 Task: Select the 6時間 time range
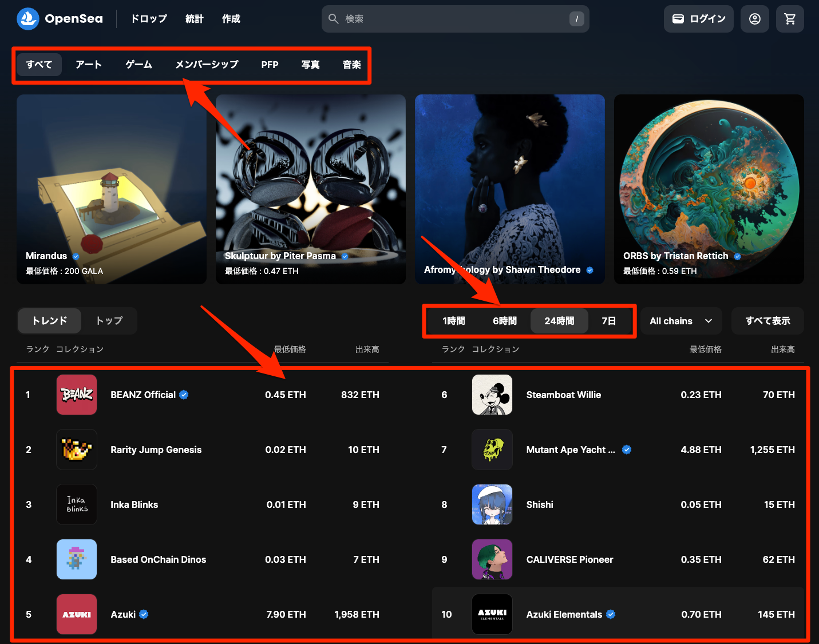pos(505,321)
